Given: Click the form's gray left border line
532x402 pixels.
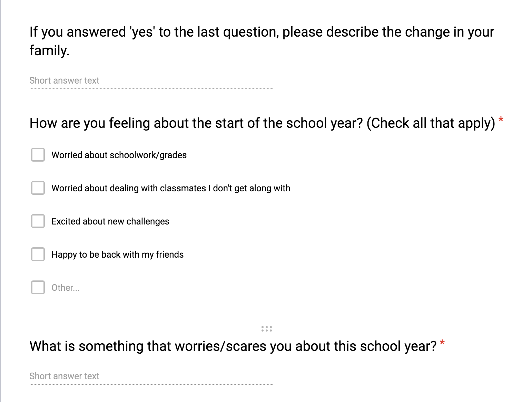Looking at the screenshot, I should [1, 207].
